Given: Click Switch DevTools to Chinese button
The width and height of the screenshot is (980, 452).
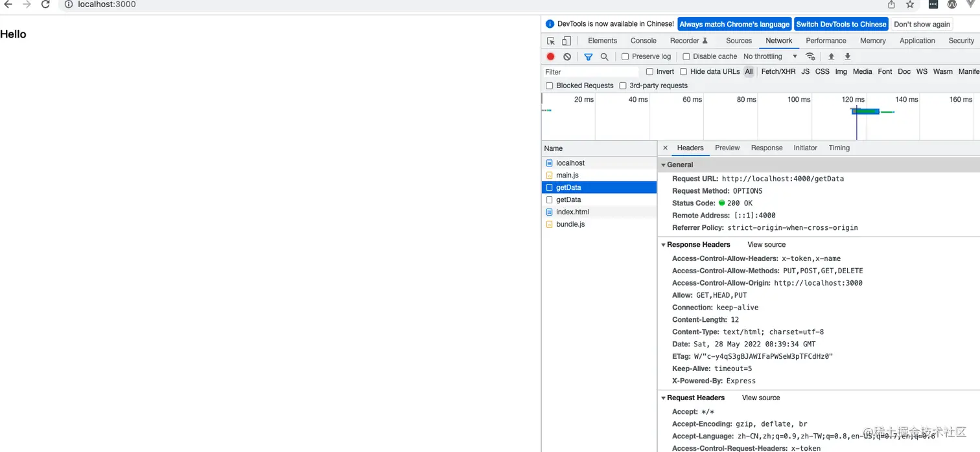Looking at the screenshot, I should tap(841, 24).
